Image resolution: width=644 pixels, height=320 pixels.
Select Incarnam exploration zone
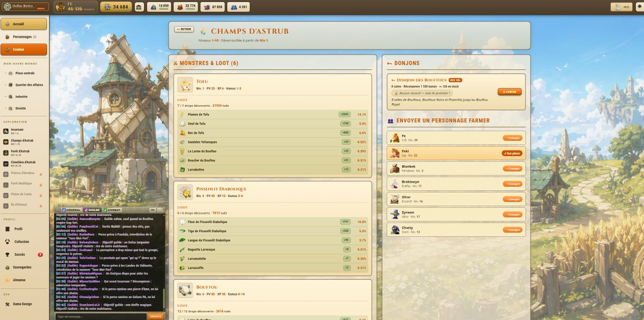24,131
